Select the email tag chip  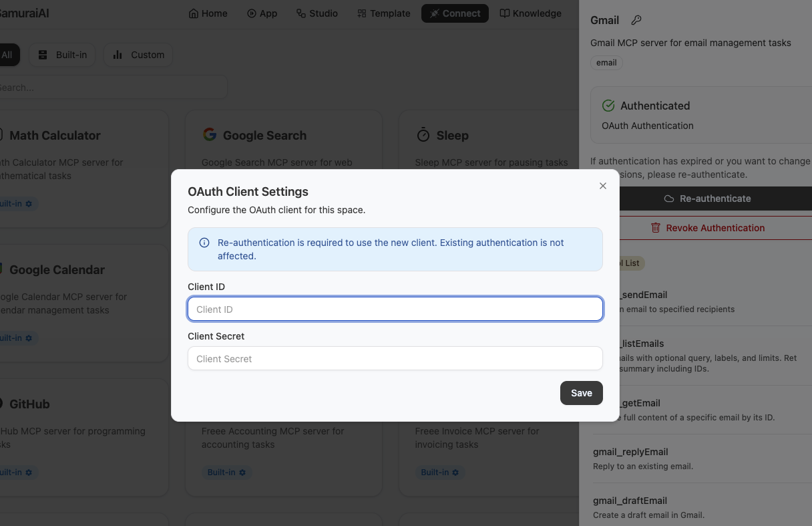(x=606, y=62)
